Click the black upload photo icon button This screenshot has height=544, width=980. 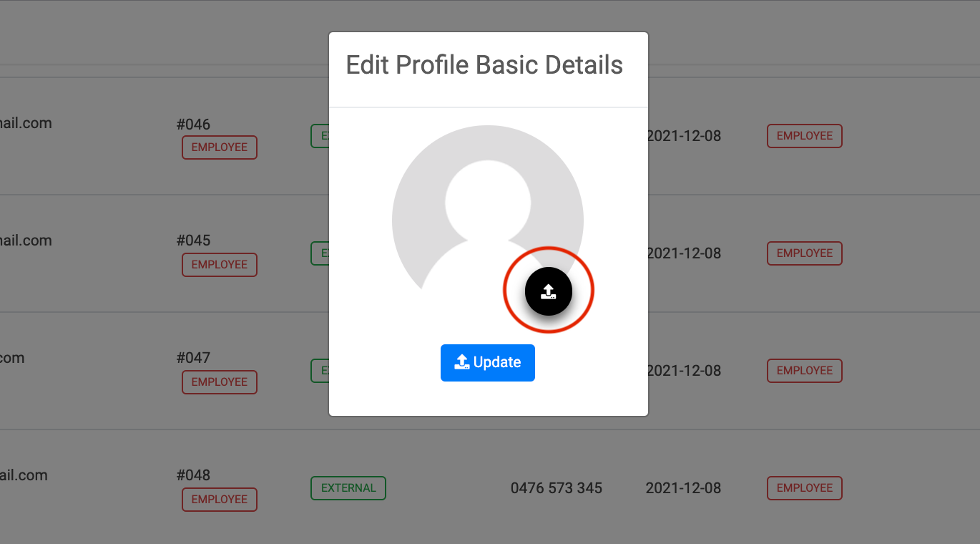pyautogui.click(x=549, y=291)
